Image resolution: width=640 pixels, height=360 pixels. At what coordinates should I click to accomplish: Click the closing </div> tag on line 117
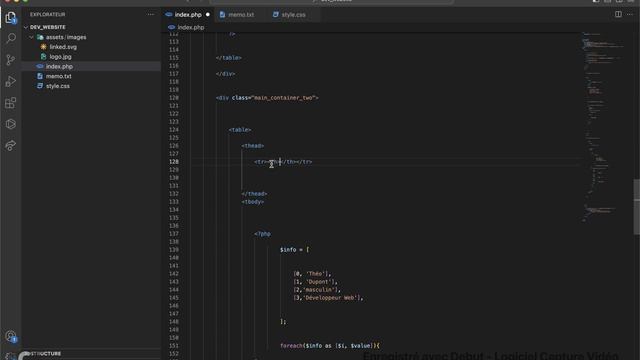coord(225,74)
